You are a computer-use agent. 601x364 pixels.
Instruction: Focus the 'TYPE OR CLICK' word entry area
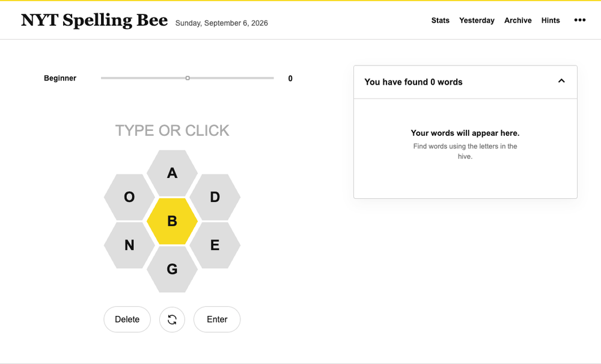click(x=172, y=131)
